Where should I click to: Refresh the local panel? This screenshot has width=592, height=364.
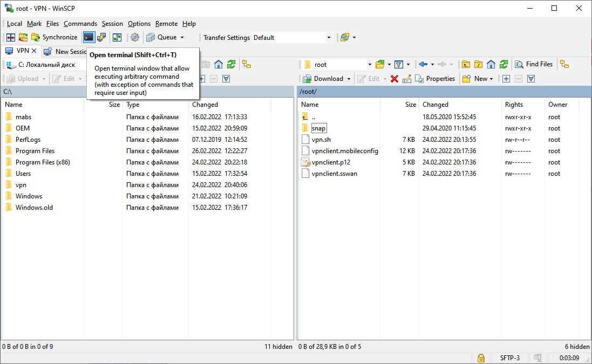[231, 65]
